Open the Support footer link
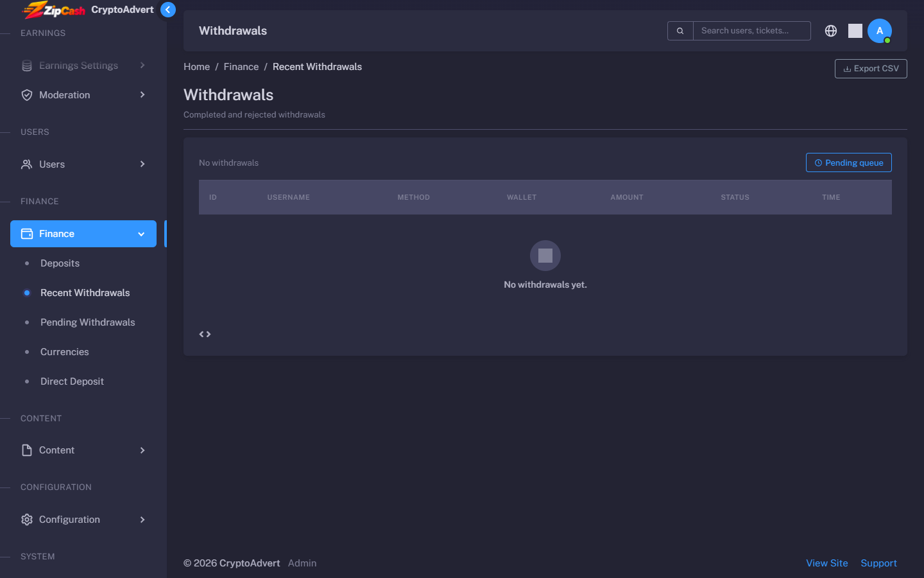The width and height of the screenshot is (924, 578). (878, 563)
